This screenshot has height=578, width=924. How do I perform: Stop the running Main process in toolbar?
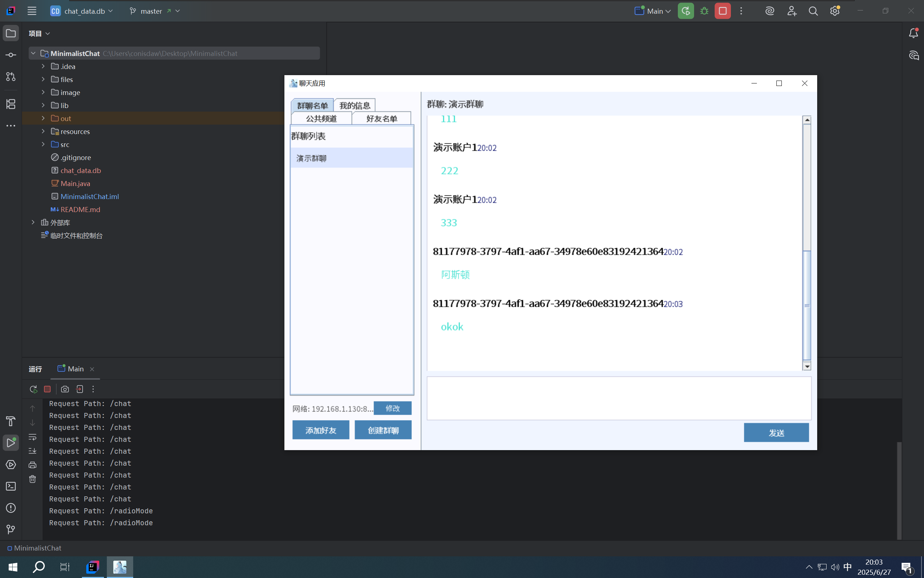(723, 11)
